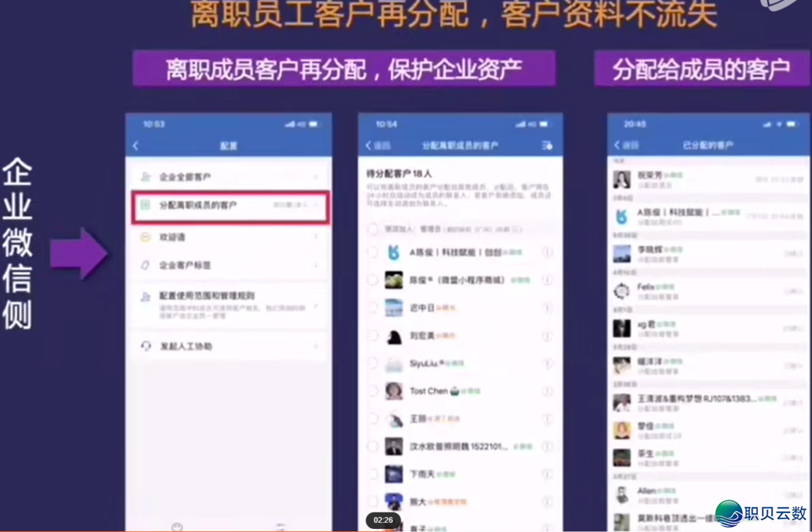Image resolution: width=812 pixels, height=532 pixels.
Task: Click 返回 on the 已分配的客户 screen
Action: [617, 144]
